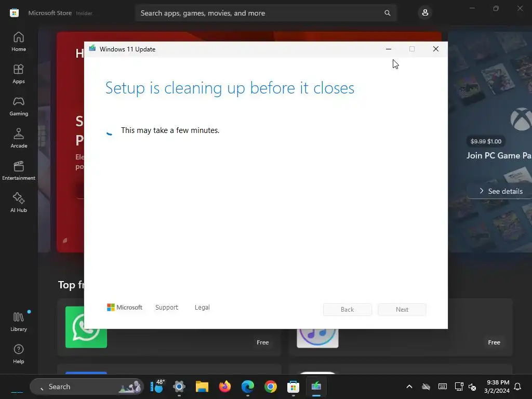
Task: Open Library in Store sidebar
Action: pyautogui.click(x=19, y=322)
